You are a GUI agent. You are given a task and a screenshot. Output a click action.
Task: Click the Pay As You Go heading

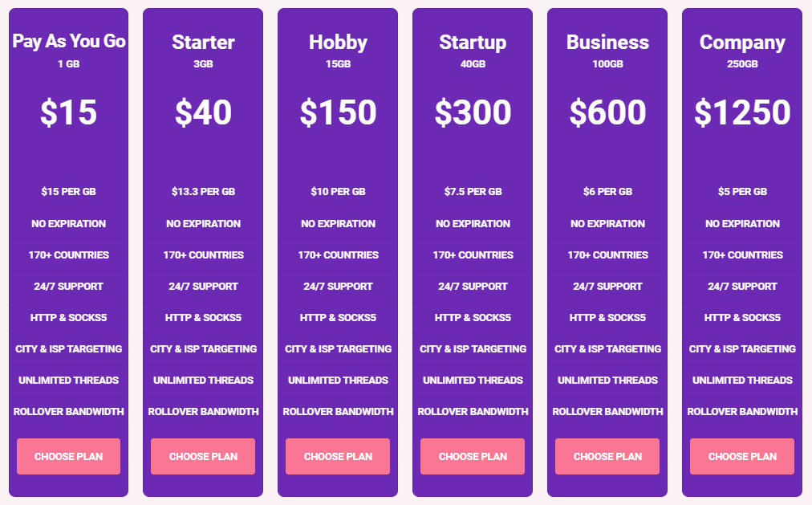[69, 42]
